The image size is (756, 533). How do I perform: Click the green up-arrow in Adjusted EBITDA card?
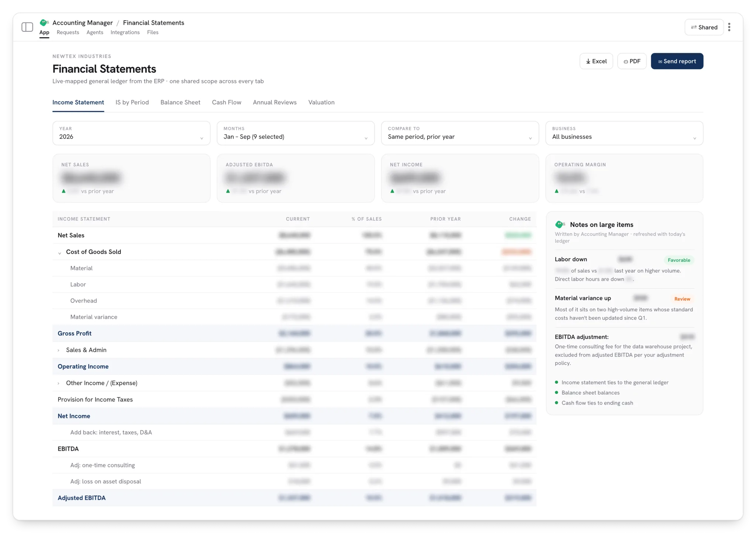pyautogui.click(x=228, y=191)
